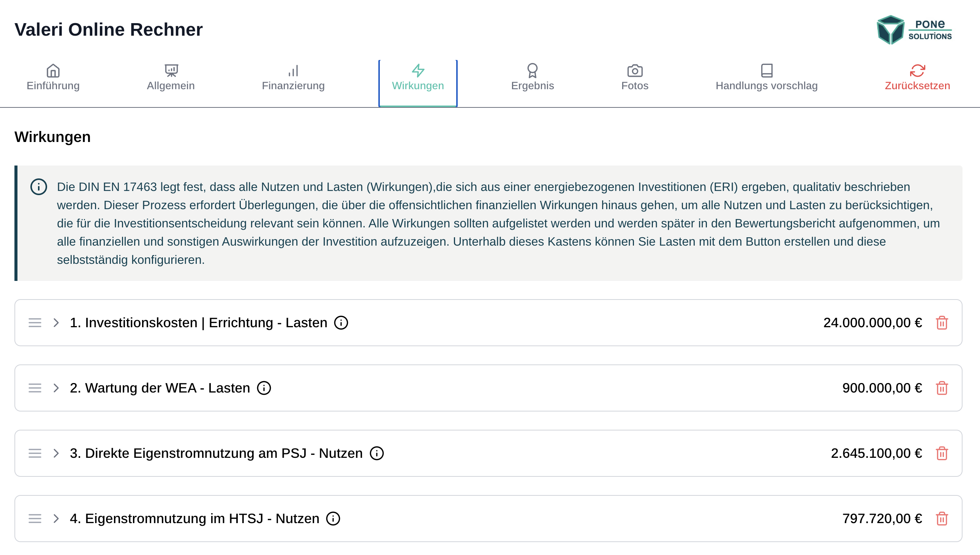This screenshot has height=555, width=980.
Task: Show info for Wartung der WEA Lasten
Action: click(x=264, y=388)
